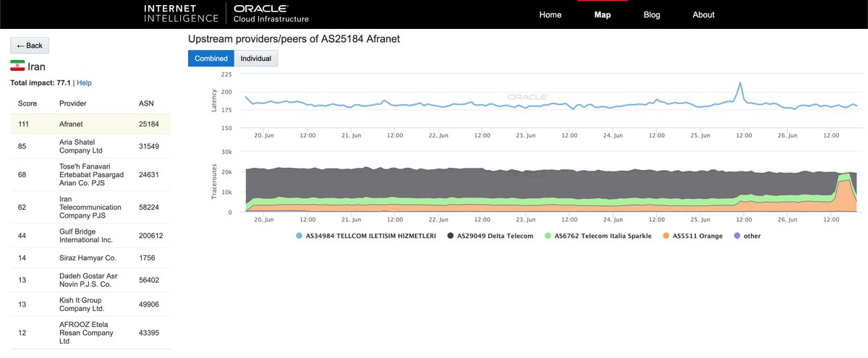Open the Blog menu item
The width and height of the screenshot is (868, 358).
pos(652,14)
